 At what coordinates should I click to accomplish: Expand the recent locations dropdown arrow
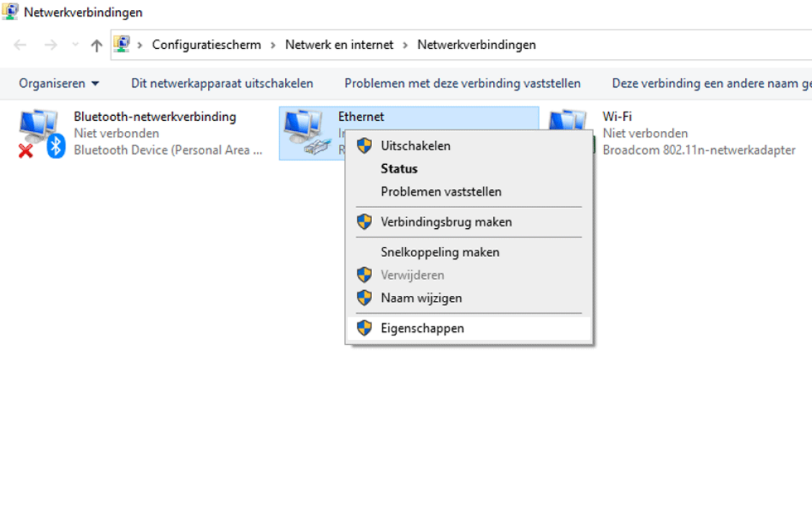pos(76,45)
